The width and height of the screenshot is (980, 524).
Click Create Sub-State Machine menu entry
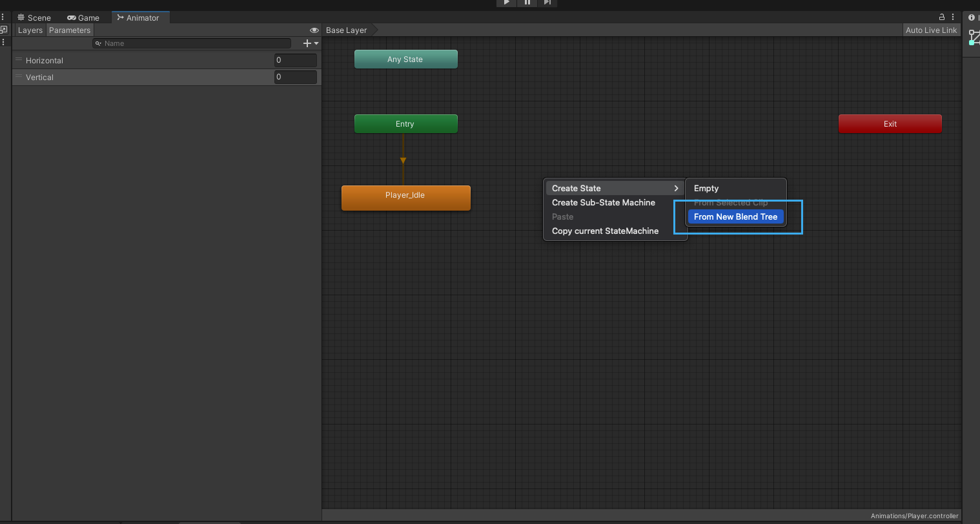(603, 203)
